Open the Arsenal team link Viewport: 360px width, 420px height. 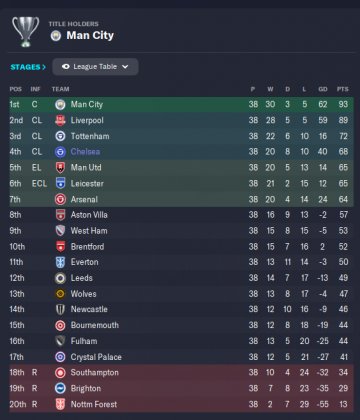(x=84, y=199)
